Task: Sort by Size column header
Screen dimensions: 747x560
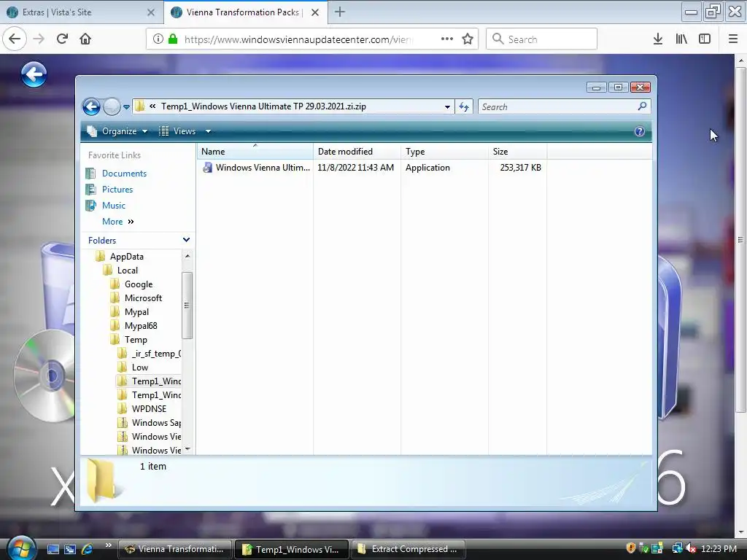Action: 517,152
